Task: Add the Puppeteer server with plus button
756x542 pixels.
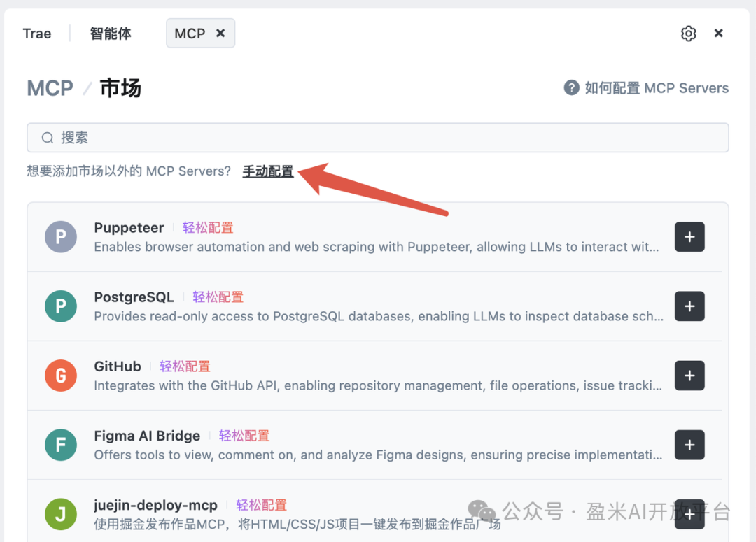Action: [689, 236]
